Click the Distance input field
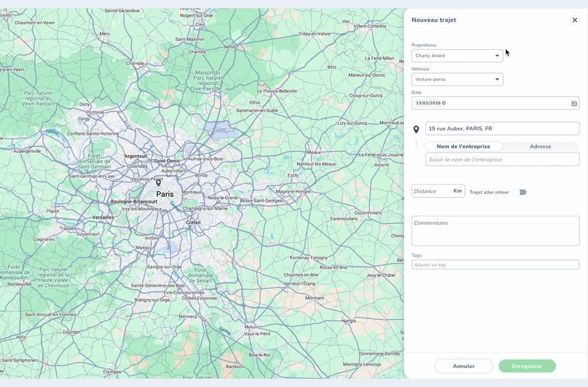The image size is (588, 387). coord(438,191)
